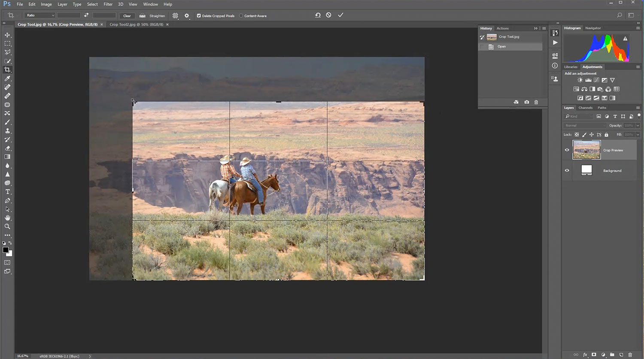Click the Clear button
Viewport: 644px width, 359px height.
point(127,16)
